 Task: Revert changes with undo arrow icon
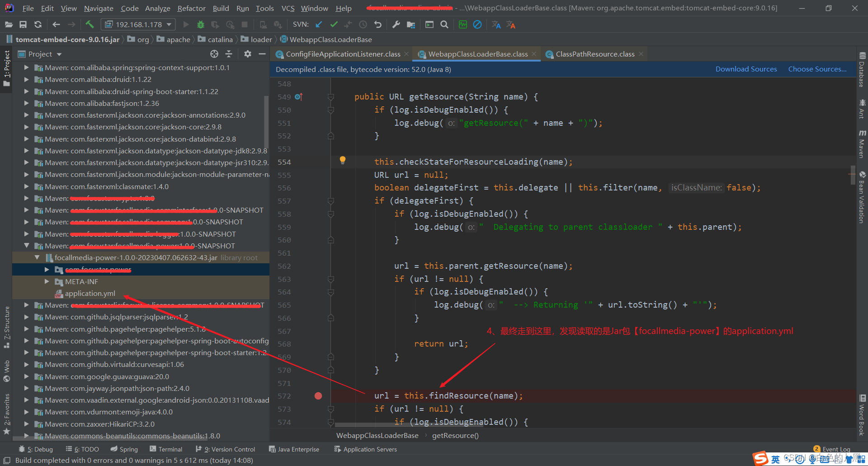(x=378, y=24)
